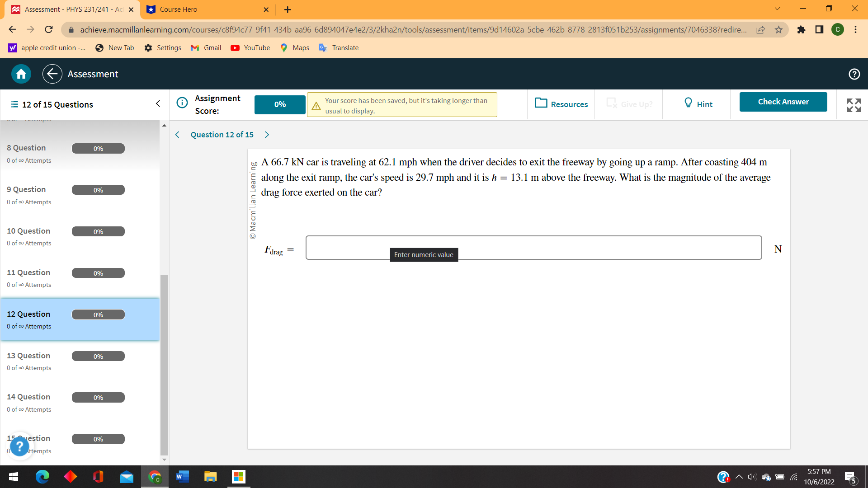Image resolution: width=868 pixels, height=488 pixels.
Task: Open the floating blue help bubble
Action: click(19, 446)
